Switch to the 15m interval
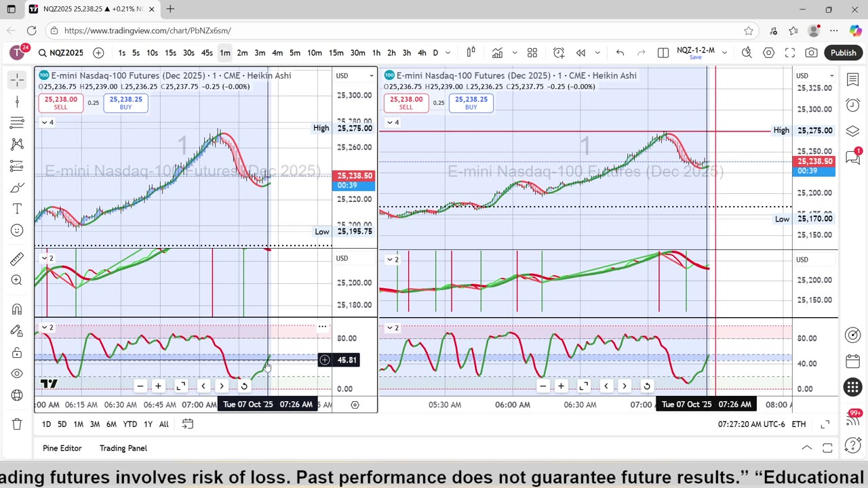Viewport: 868px width, 488px height. coord(336,53)
